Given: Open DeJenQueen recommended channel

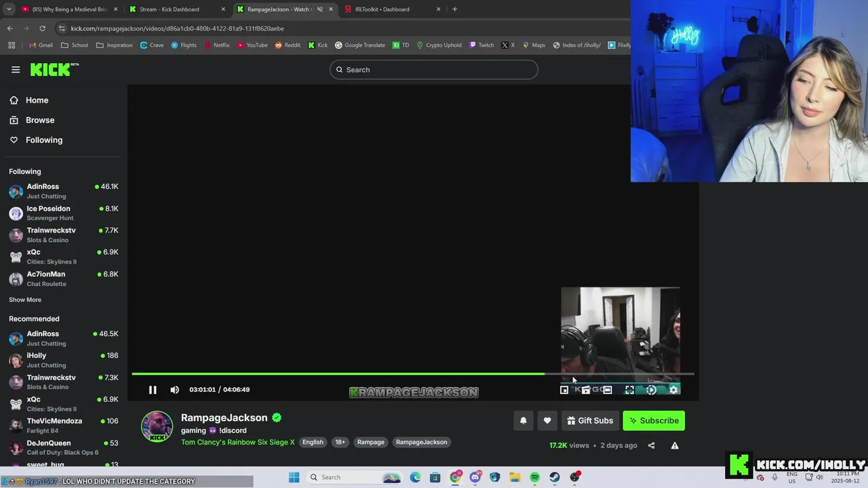Looking at the screenshot, I should 64,447.
